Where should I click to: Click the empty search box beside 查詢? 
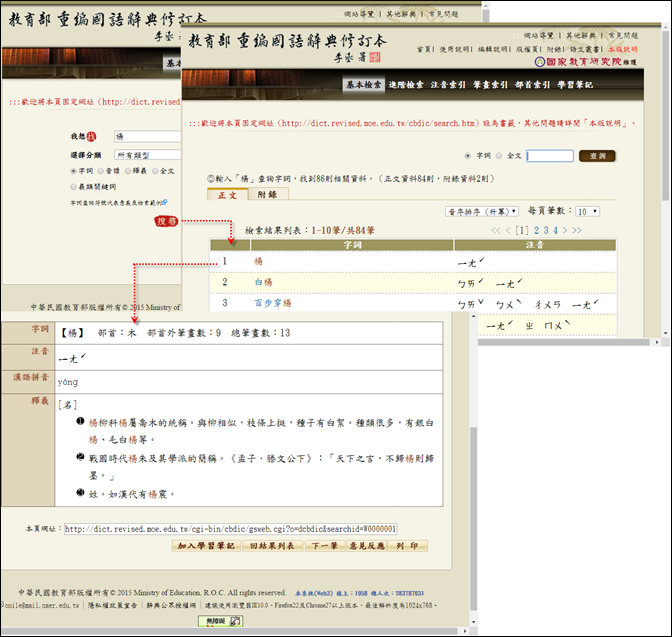pos(550,156)
